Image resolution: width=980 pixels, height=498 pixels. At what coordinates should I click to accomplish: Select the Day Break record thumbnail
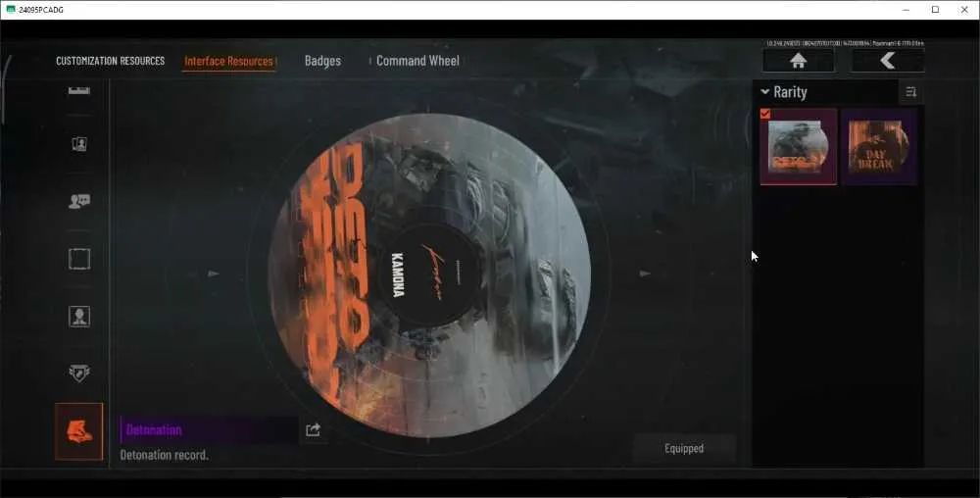879,147
